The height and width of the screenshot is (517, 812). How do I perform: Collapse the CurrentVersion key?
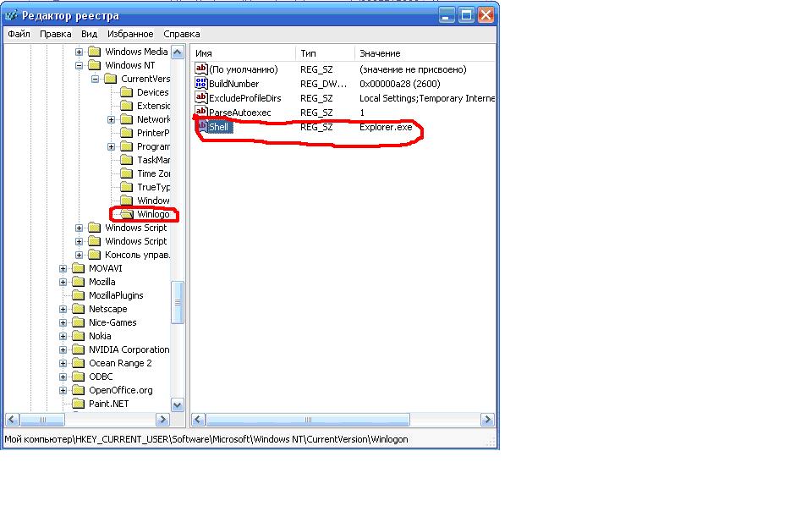(x=96, y=79)
